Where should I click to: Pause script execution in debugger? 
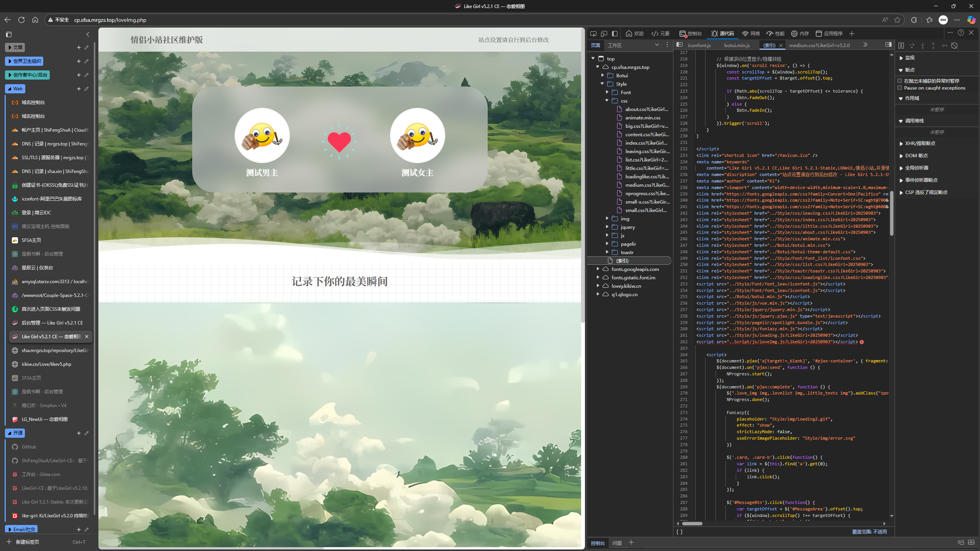(901, 46)
